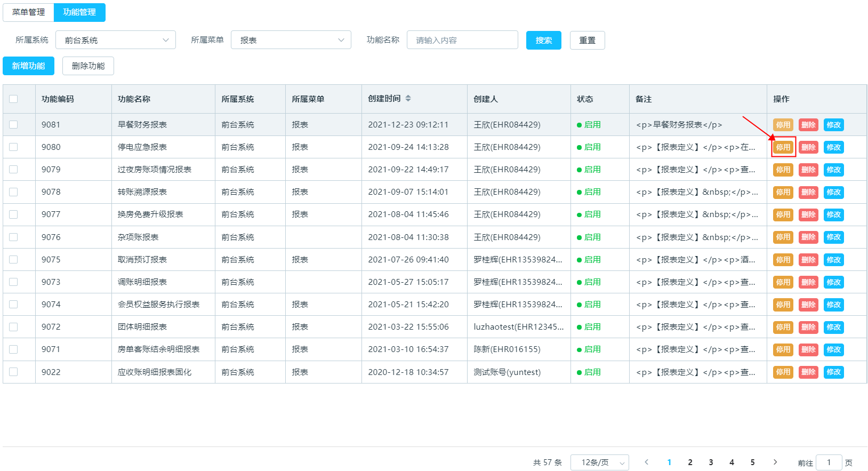Click the 备注 cell <p>早餐财务报表</p>

pyautogui.click(x=679, y=124)
